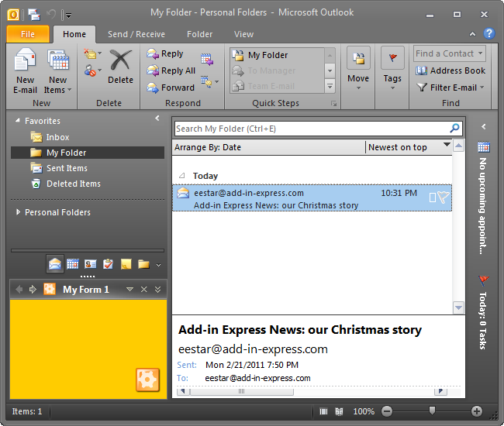Click the orange gear button in My Form 1
Image resolution: width=504 pixels, height=426 pixels.
(147, 380)
